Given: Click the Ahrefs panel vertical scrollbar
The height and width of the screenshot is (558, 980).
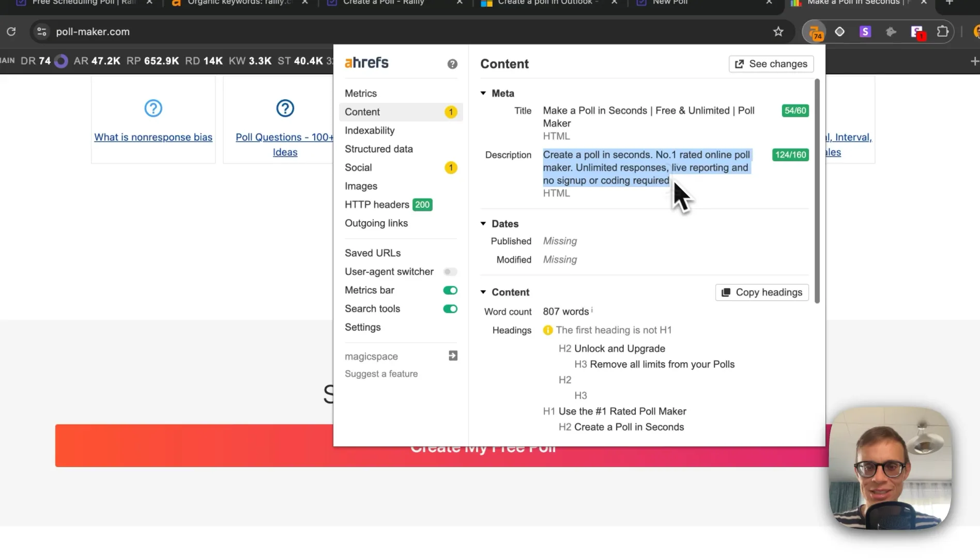Looking at the screenshot, I should point(817,191).
